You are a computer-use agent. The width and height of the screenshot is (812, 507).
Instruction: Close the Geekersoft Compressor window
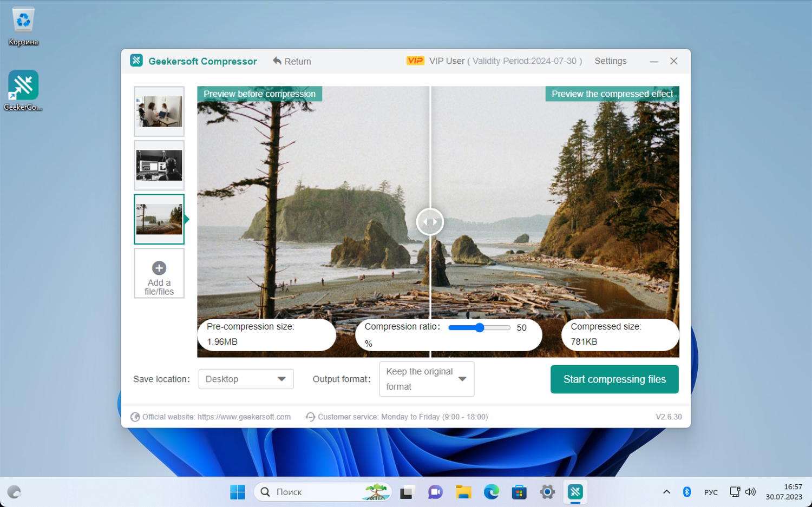[x=674, y=61]
